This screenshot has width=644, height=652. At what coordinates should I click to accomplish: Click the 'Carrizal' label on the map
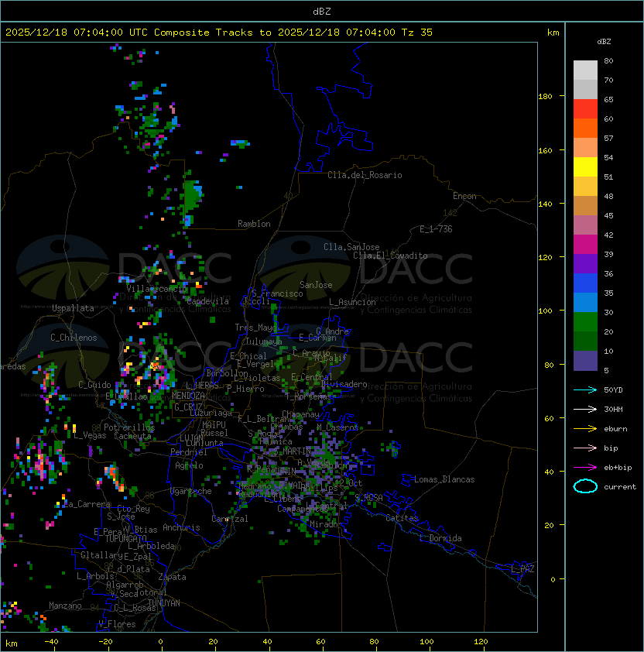[230, 519]
